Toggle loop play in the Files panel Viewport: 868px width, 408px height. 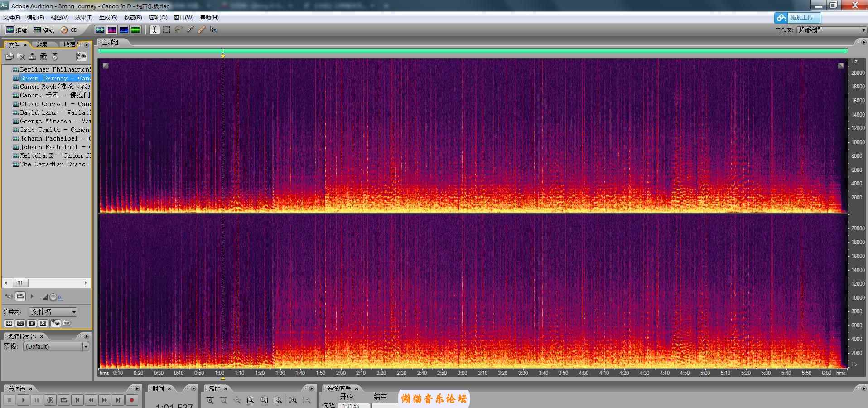coord(20,296)
